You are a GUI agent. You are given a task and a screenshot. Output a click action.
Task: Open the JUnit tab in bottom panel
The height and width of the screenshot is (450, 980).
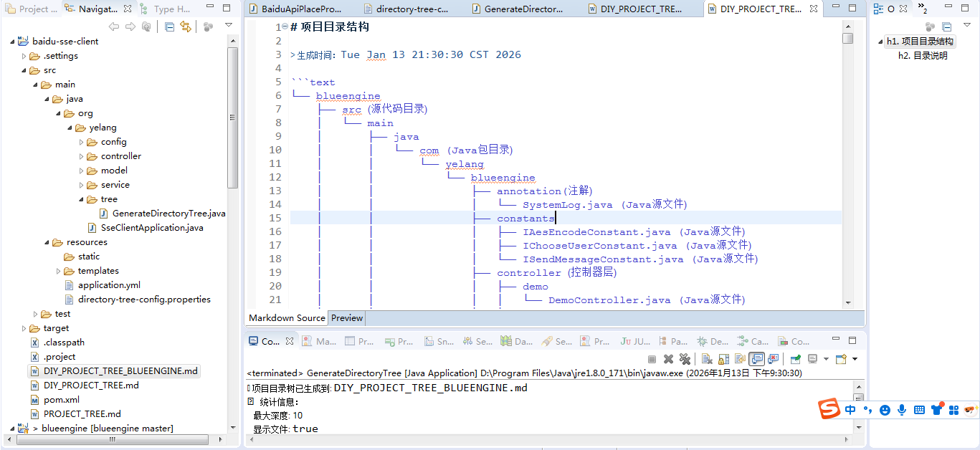click(x=635, y=342)
